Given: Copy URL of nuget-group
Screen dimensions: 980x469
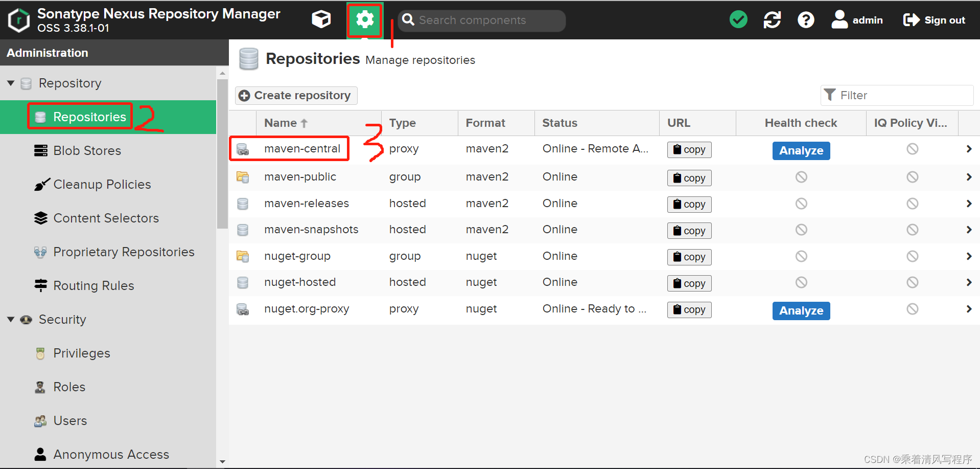Looking at the screenshot, I should pos(689,257).
